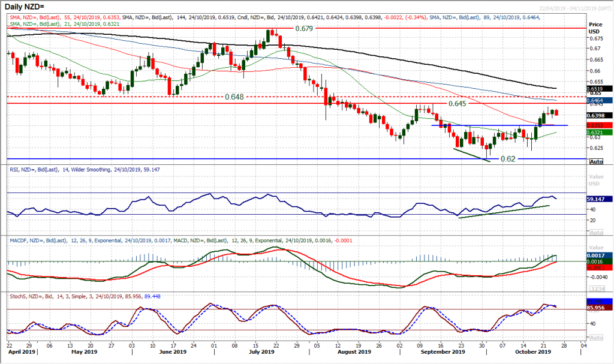This screenshot has height=364, width=614.
Task: Click the Auto icon on the StochS panel axis
Action: (x=595, y=338)
